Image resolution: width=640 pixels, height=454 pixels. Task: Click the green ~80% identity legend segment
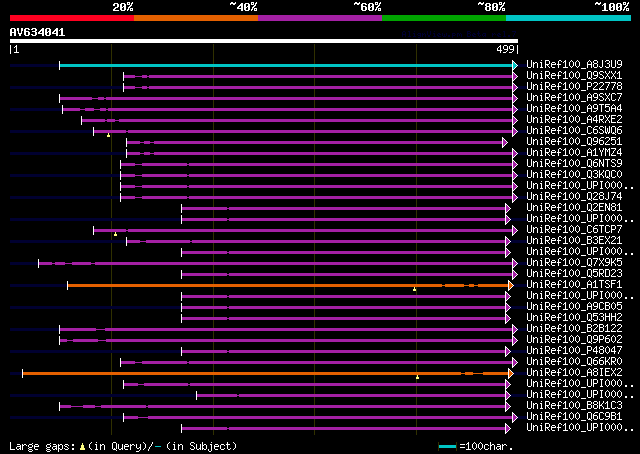(444, 18)
